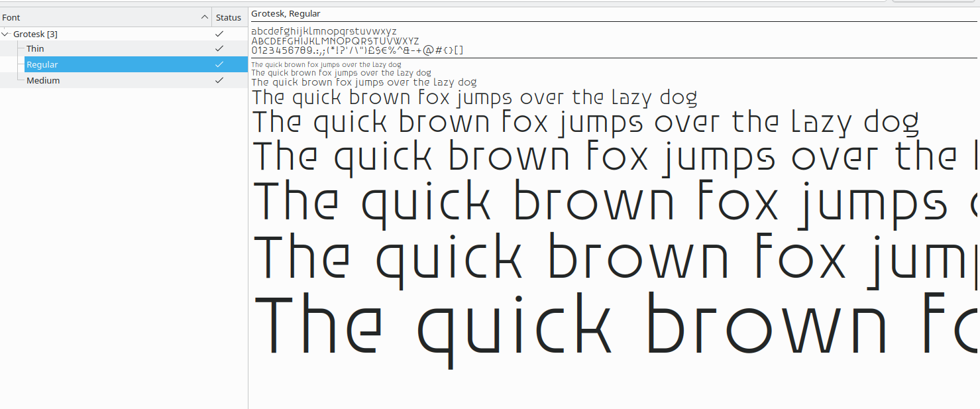Click the Medium style status checkmark
The height and width of the screenshot is (409, 980).
219,80
